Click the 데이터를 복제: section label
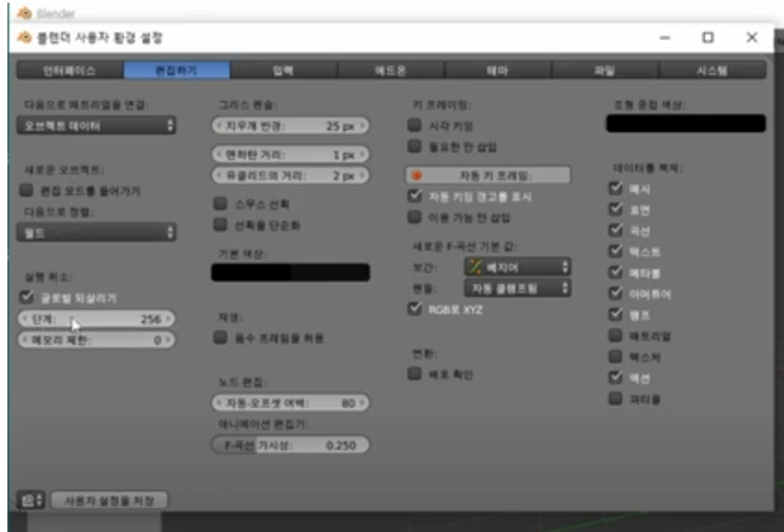 point(648,168)
